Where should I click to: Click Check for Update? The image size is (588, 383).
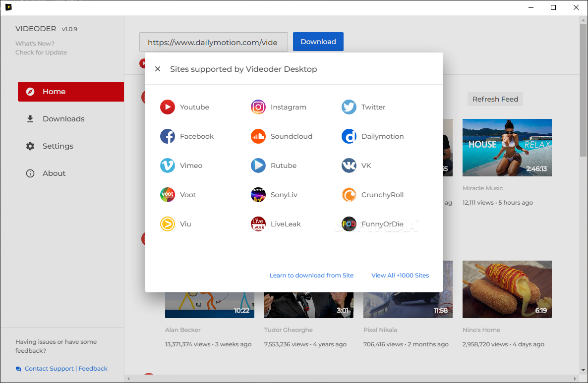(x=41, y=53)
